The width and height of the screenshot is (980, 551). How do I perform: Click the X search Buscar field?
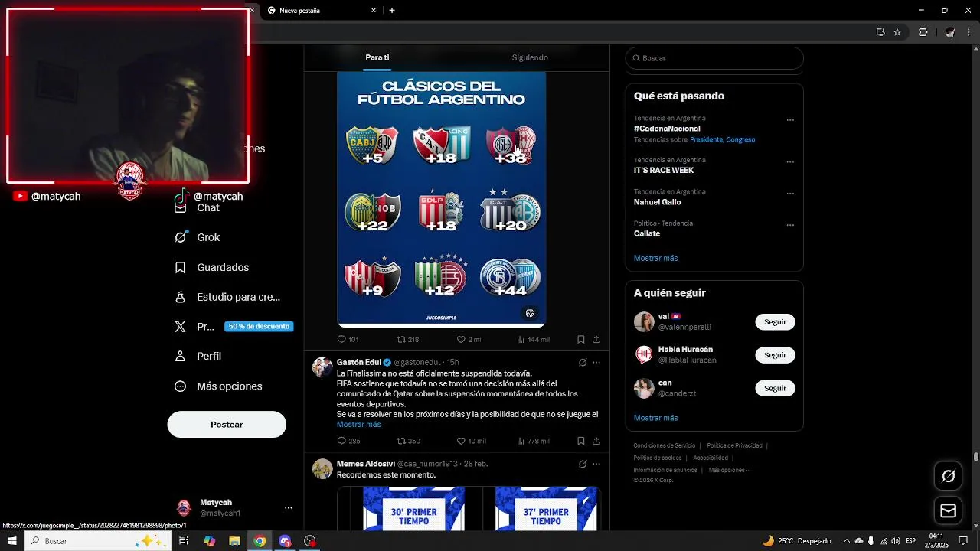click(714, 58)
